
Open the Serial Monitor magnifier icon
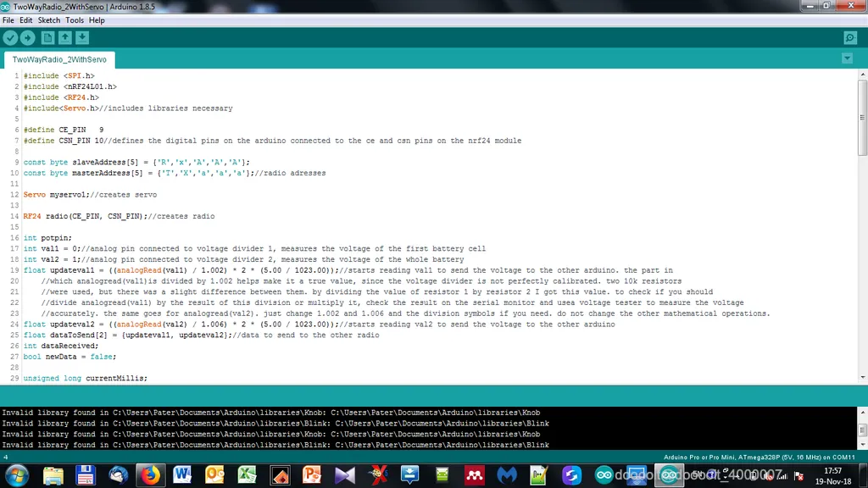(850, 37)
